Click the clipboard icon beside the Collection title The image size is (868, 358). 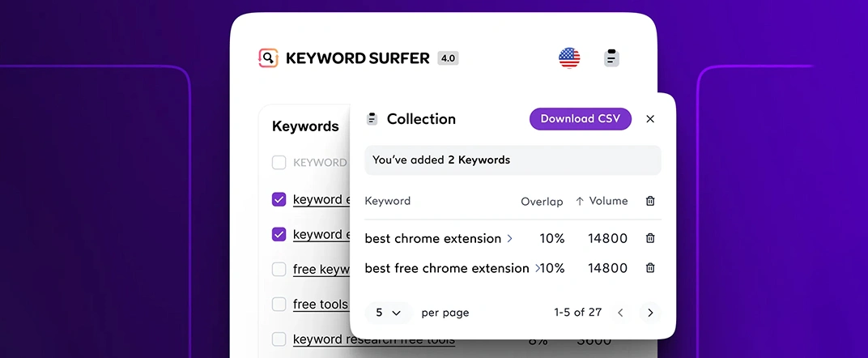coord(372,119)
